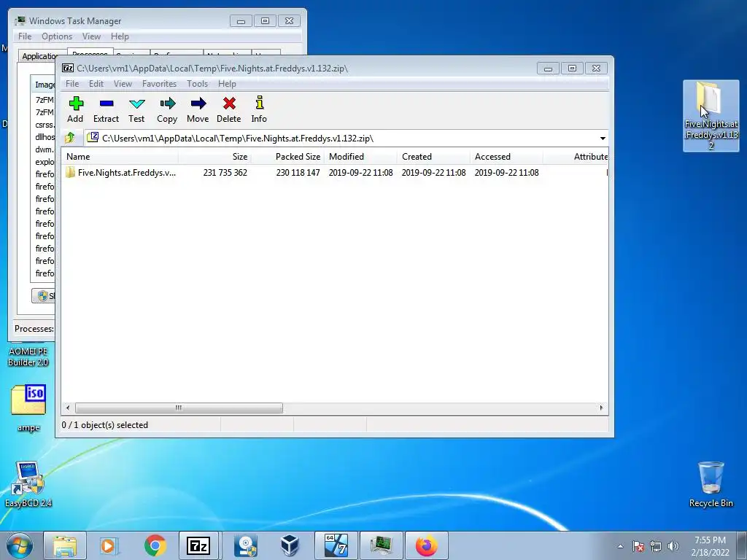Screen dimensions: 747x560
Task: Click the horizontal scrollbar thumb in 7-Zip
Action: coord(179,408)
